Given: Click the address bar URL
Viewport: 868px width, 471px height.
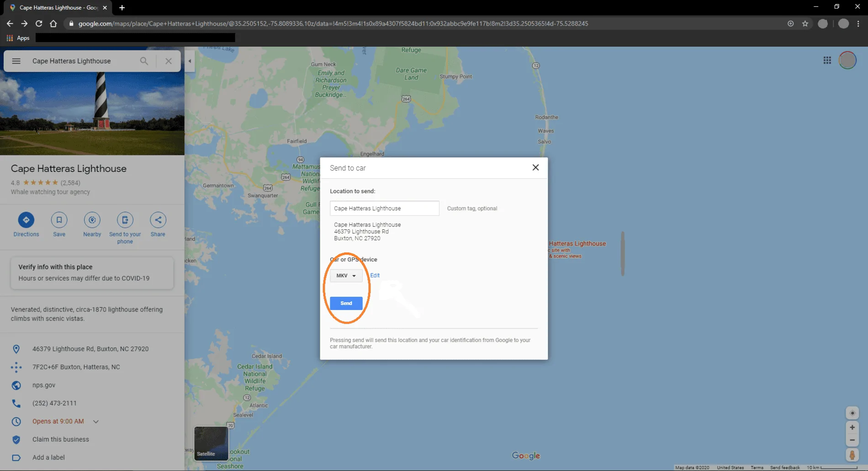Looking at the screenshot, I should [x=333, y=23].
